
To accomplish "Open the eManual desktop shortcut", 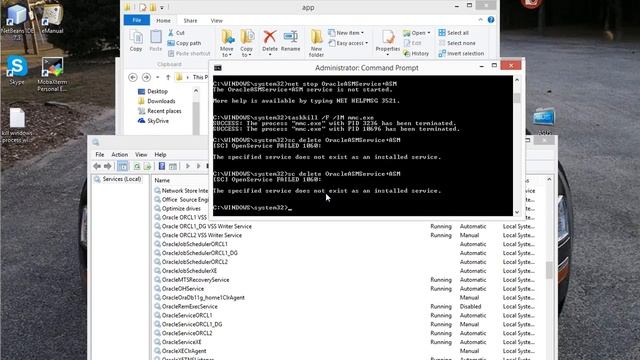I will click(x=52, y=18).
